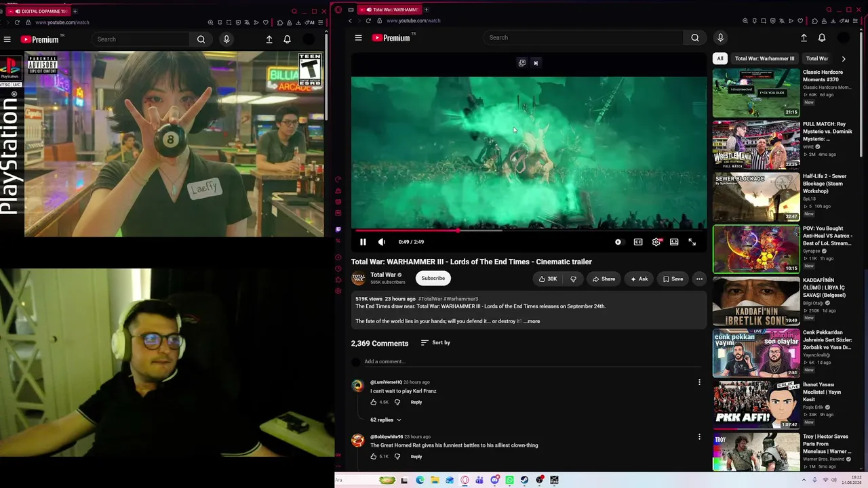This screenshot has height=488, width=868.
Task: Open upload/create in right YouTube window
Action: tap(804, 38)
